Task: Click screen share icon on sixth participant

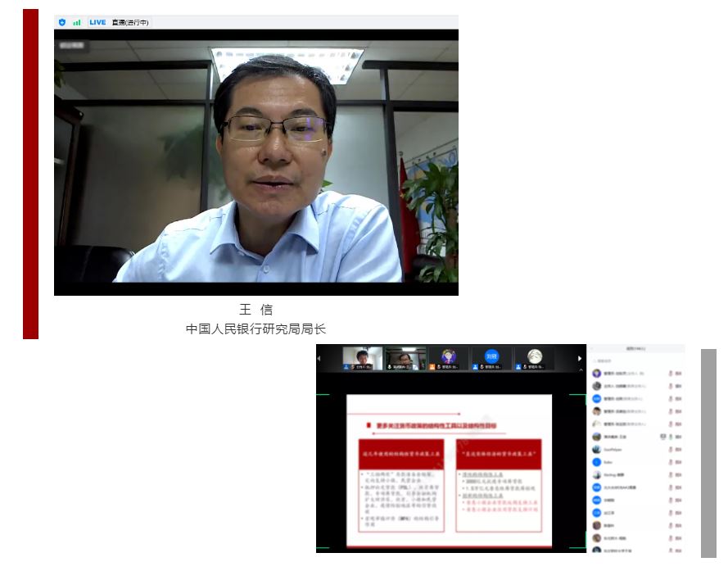Action: point(662,437)
